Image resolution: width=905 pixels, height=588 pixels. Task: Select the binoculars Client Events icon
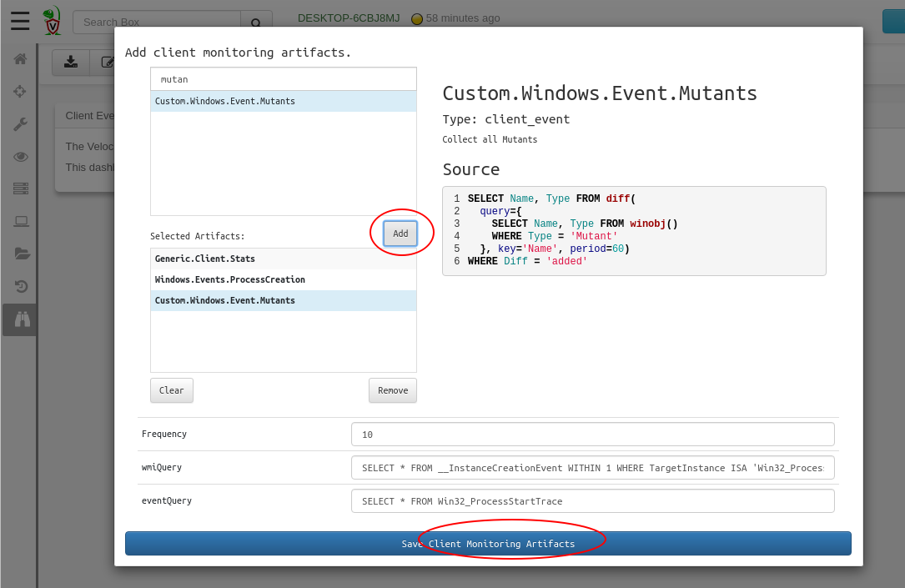pos(20,319)
